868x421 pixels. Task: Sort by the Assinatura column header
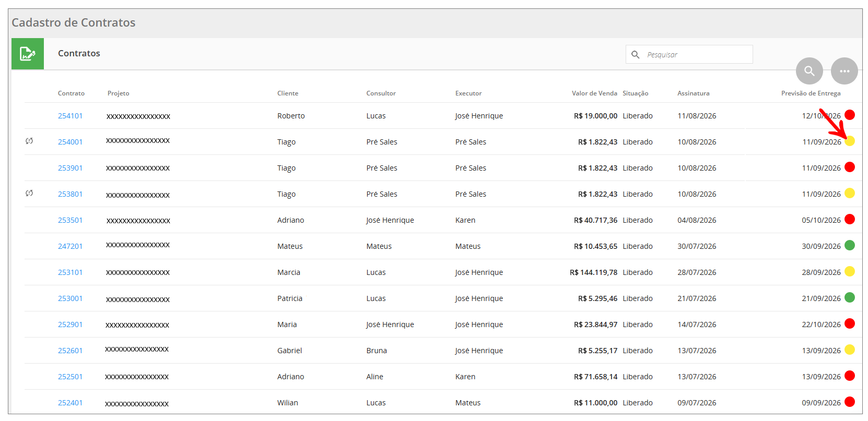[x=694, y=93]
